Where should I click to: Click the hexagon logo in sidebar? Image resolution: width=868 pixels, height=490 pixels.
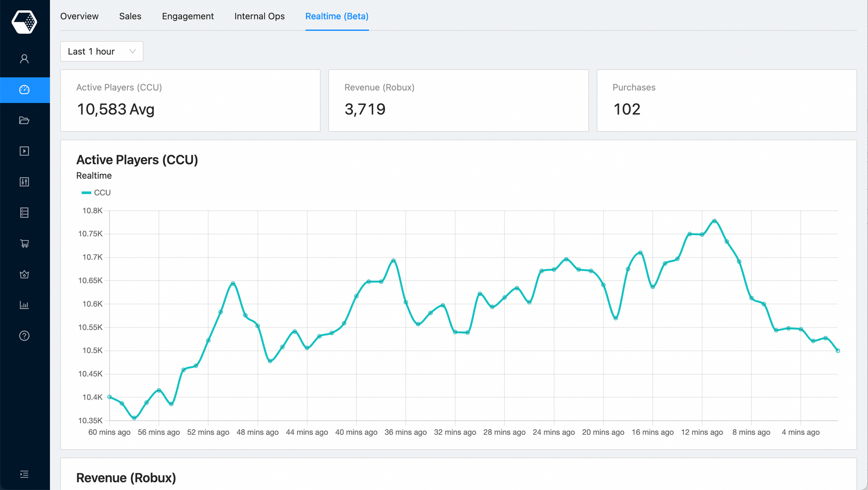[24, 22]
